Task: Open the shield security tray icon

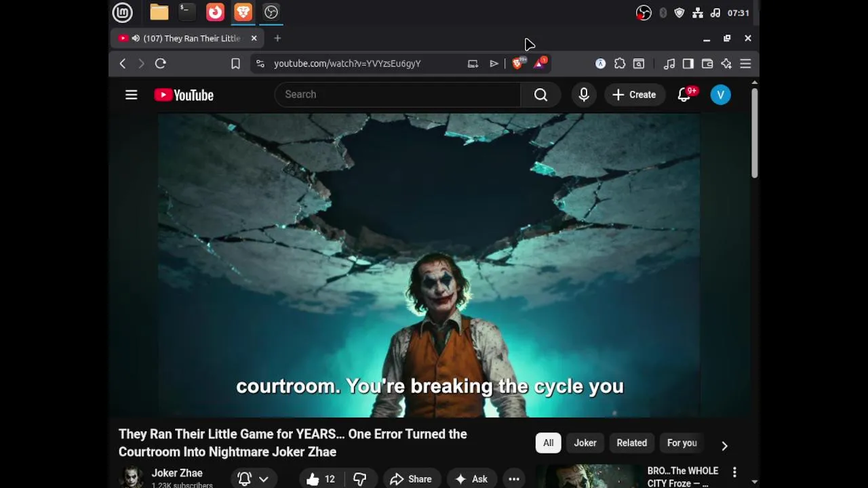Action: click(x=679, y=13)
